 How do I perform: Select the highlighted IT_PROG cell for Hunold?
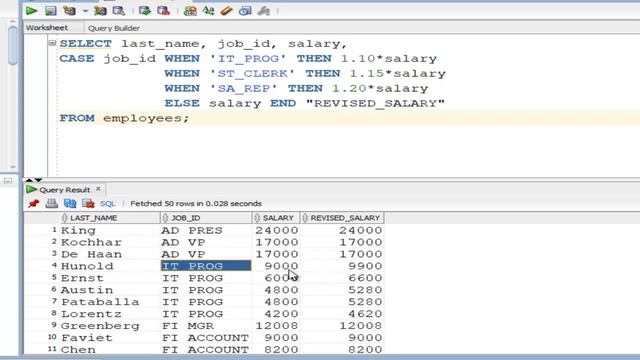pos(206,266)
